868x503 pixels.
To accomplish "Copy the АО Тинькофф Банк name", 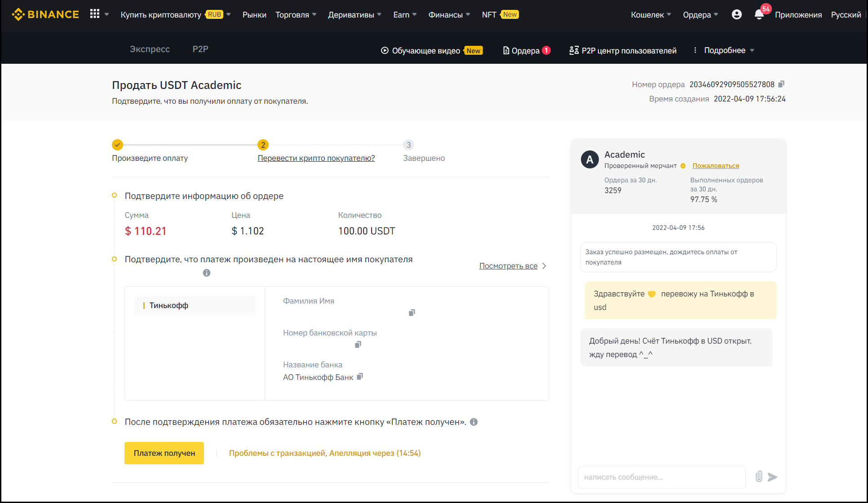I will click(360, 377).
